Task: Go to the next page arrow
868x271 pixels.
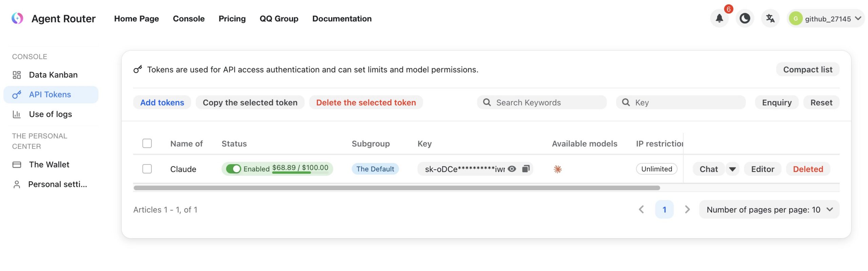Action: [687, 209]
